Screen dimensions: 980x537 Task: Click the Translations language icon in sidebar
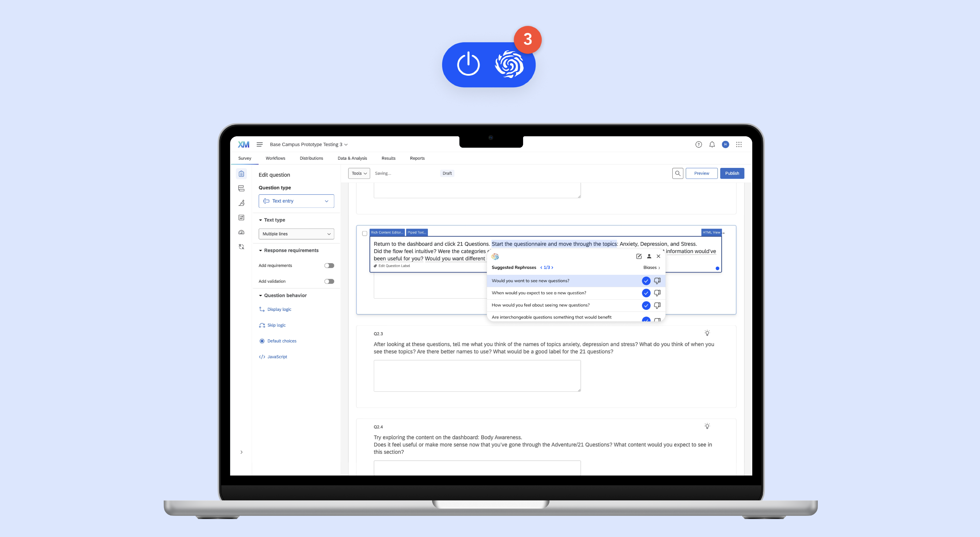pos(241,246)
